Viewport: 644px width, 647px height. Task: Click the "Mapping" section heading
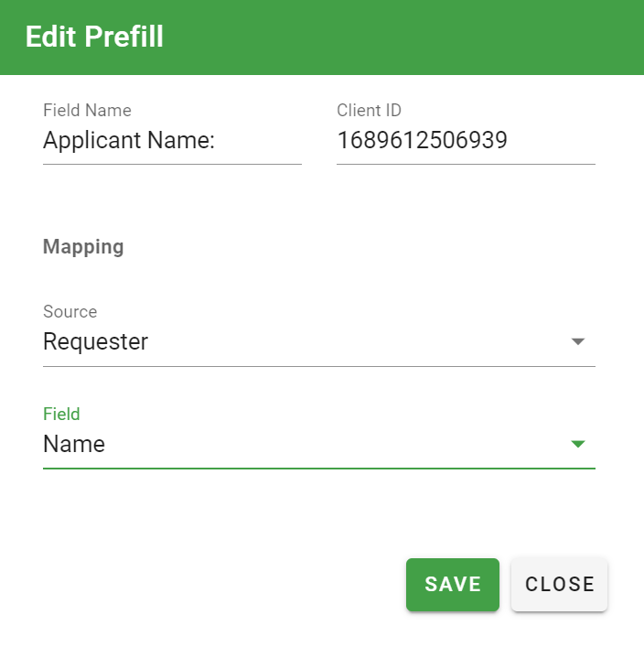(83, 246)
